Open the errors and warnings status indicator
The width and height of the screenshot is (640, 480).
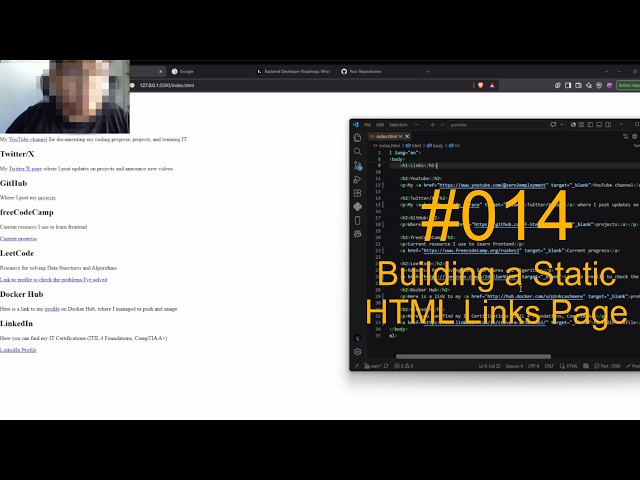point(404,366)
